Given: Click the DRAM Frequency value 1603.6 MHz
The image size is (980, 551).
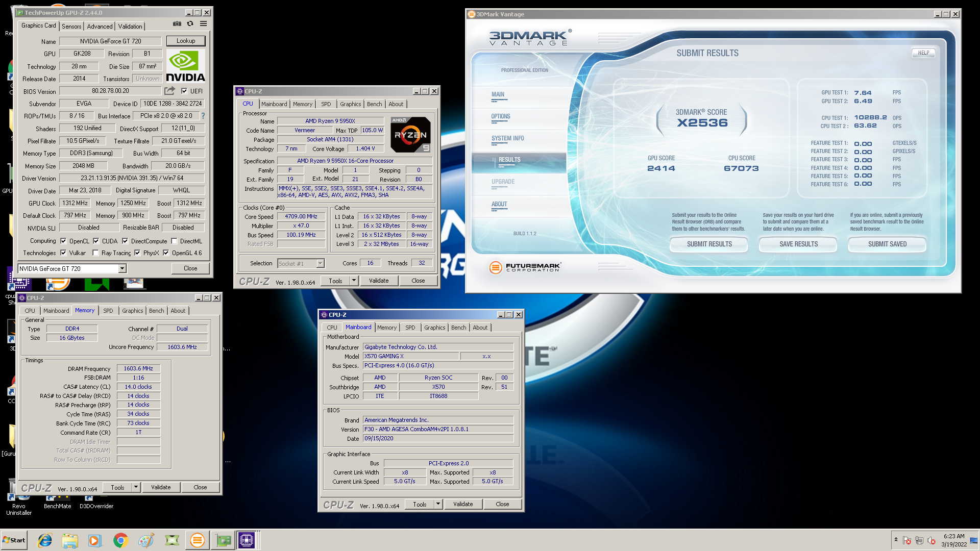Looking at the screenshot, I should click(x=138, y=368).
